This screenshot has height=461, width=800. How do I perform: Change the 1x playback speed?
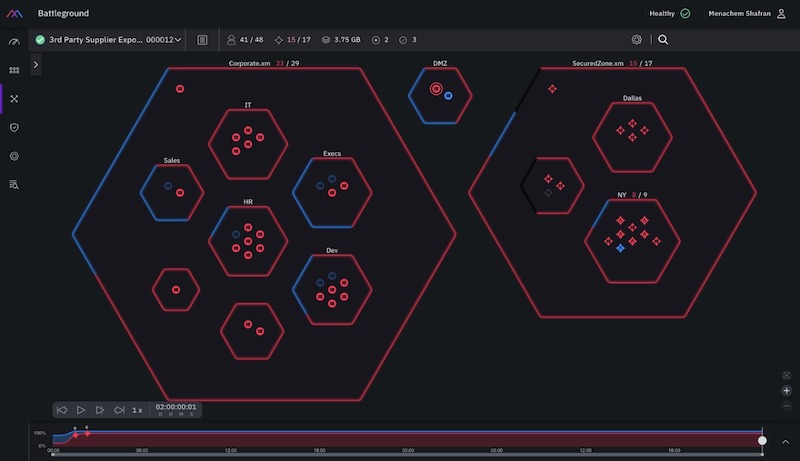point(137,410)
